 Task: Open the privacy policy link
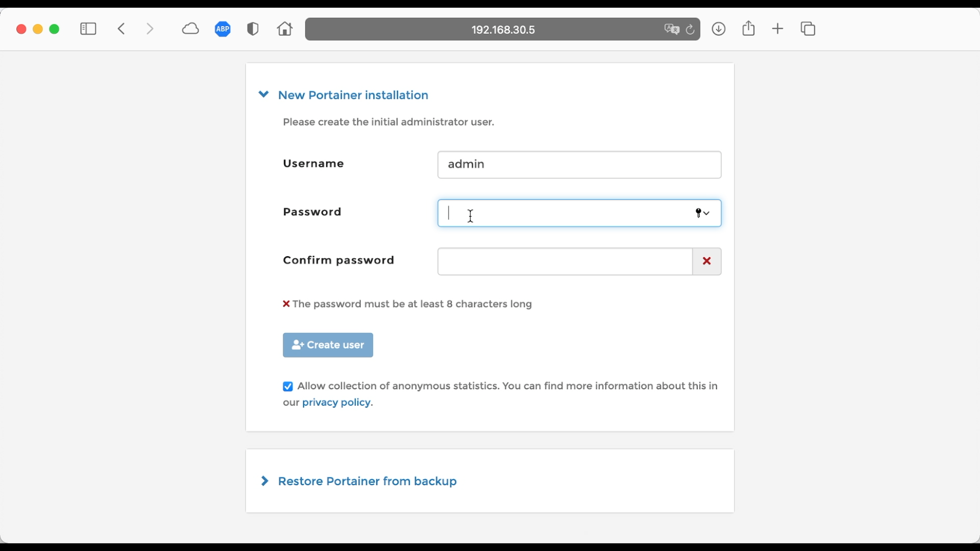click(x=336, y=403)
